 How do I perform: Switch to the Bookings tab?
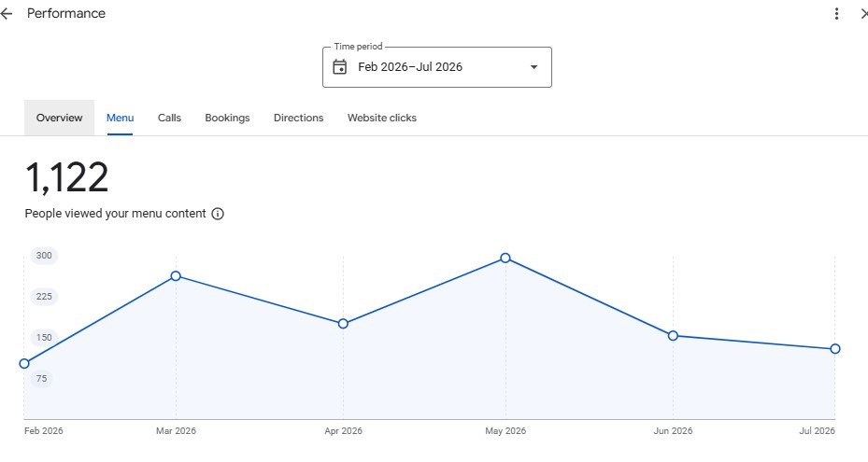tap(227, 118)
